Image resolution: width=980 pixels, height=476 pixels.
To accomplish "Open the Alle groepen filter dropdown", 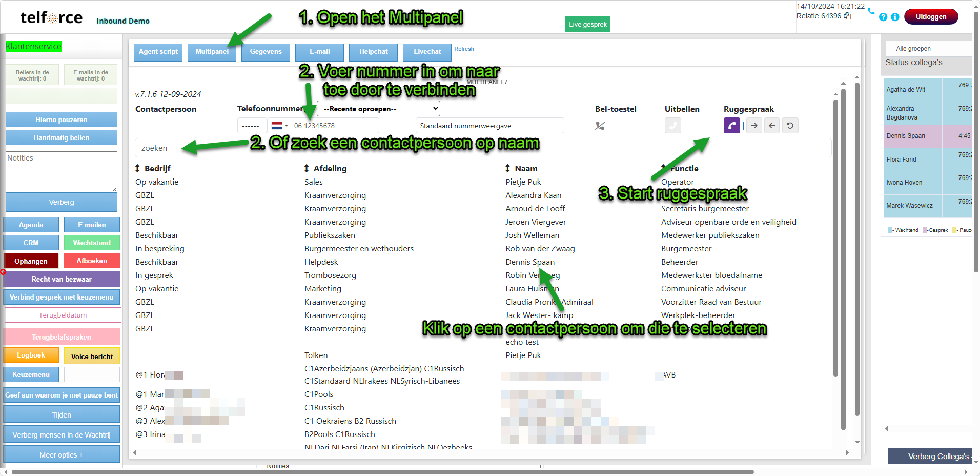I will (x=928, y=49).
